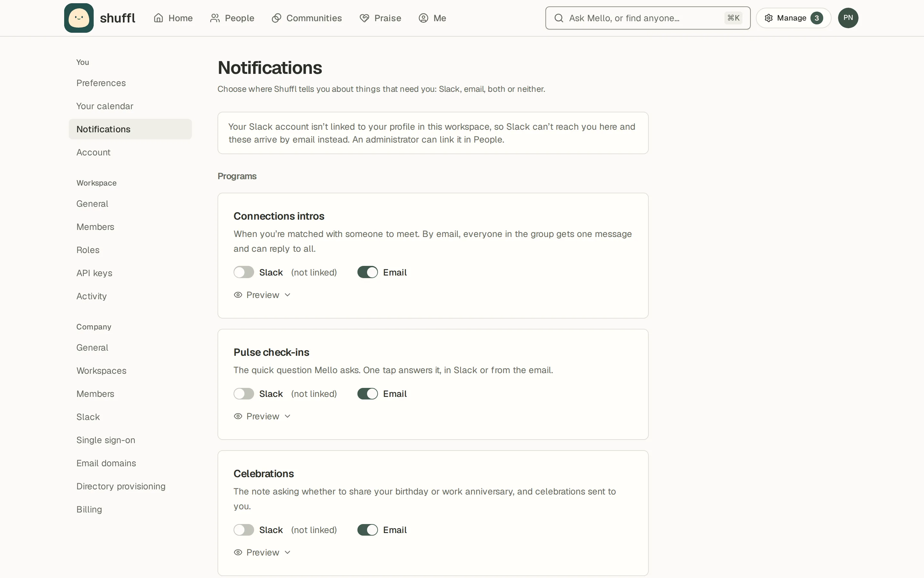Expand Preview chevron in Celebrations

(287, 552)
